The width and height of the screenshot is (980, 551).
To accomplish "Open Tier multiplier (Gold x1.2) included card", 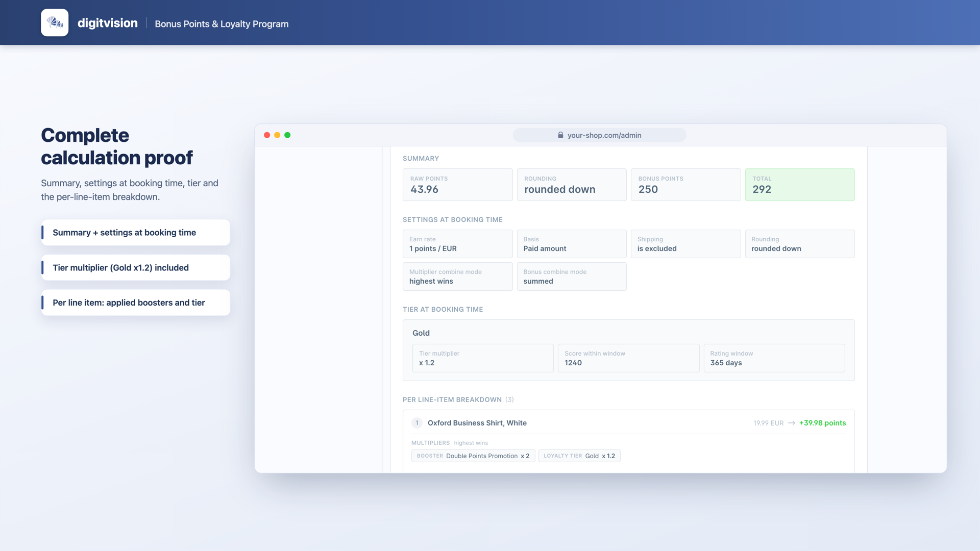I will tap(136, 267).
